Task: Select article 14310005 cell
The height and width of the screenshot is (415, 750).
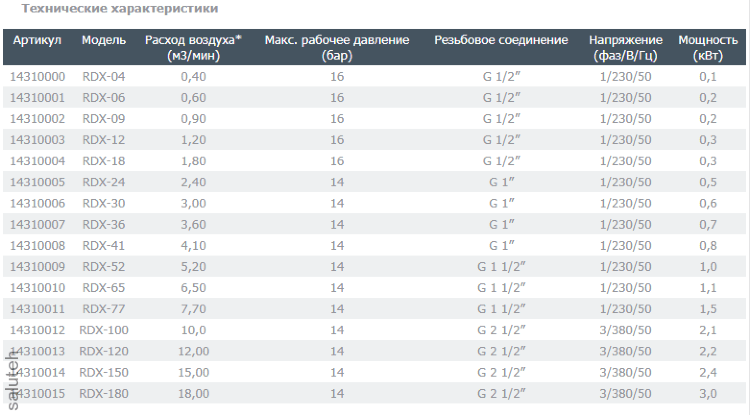Action: click(37, 182)
